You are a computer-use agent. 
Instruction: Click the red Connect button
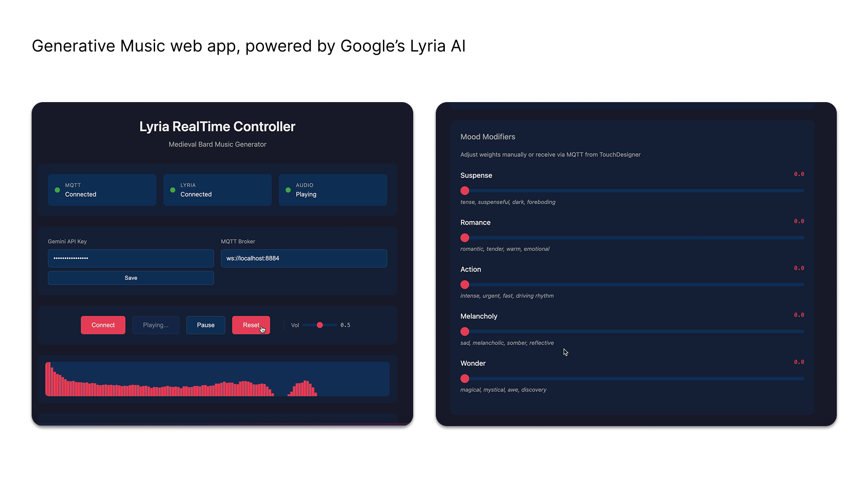click(103, 325)
